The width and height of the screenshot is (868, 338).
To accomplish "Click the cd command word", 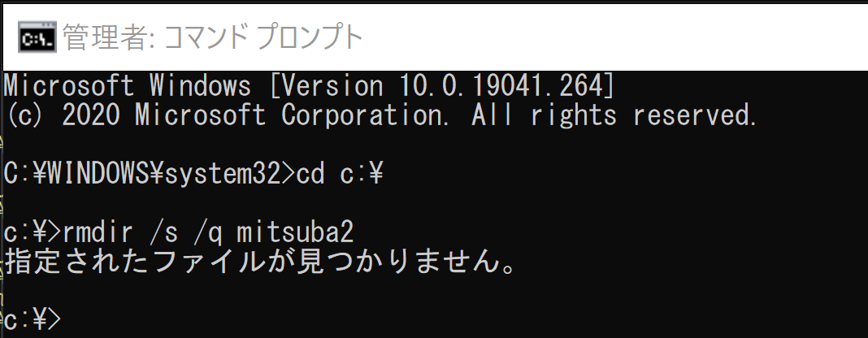I will pyautogui.click(x=310, y=174).
